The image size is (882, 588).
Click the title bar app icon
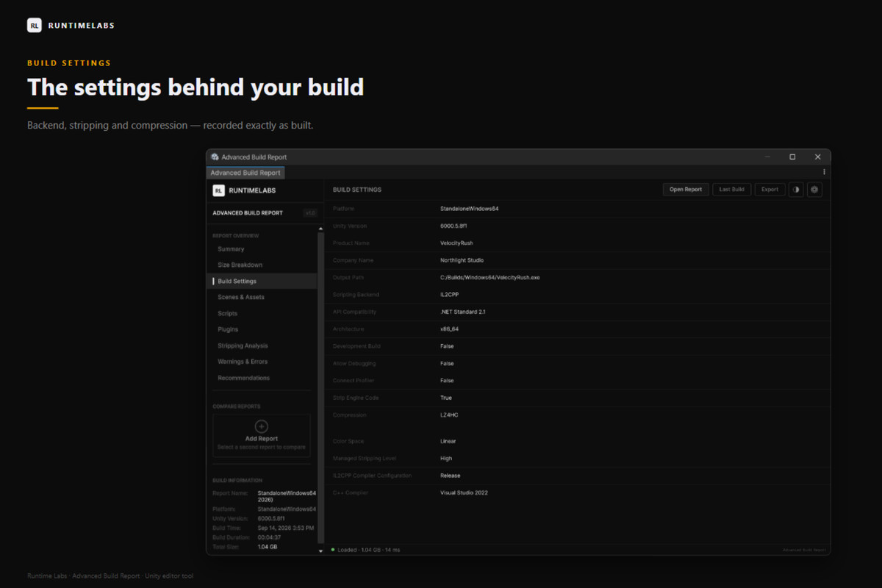215,157
